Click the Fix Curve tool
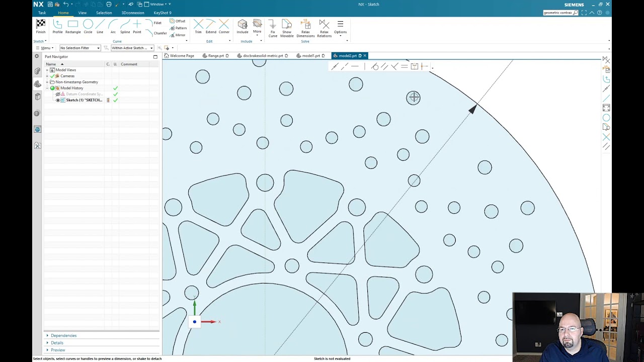The height and width of the screenshot is (362, 644). point(273,29)
